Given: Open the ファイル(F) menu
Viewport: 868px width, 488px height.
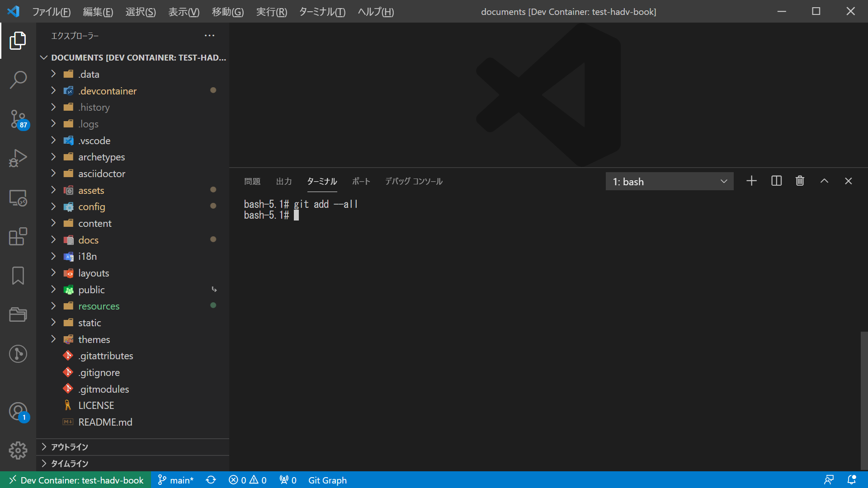Looking at the screenshot, I should (x=51, y=12).
